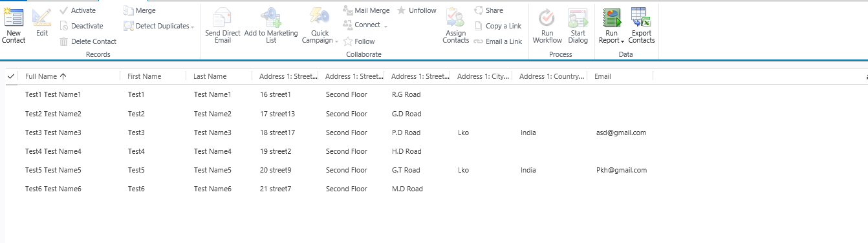This screenshot has width=868, height=243.
Task: Click the G.D Road cell
Action: (407, 114)
